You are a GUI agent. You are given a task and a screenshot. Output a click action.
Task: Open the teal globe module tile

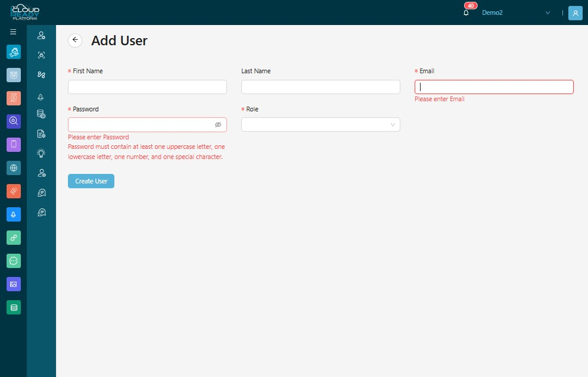point(14,168)
